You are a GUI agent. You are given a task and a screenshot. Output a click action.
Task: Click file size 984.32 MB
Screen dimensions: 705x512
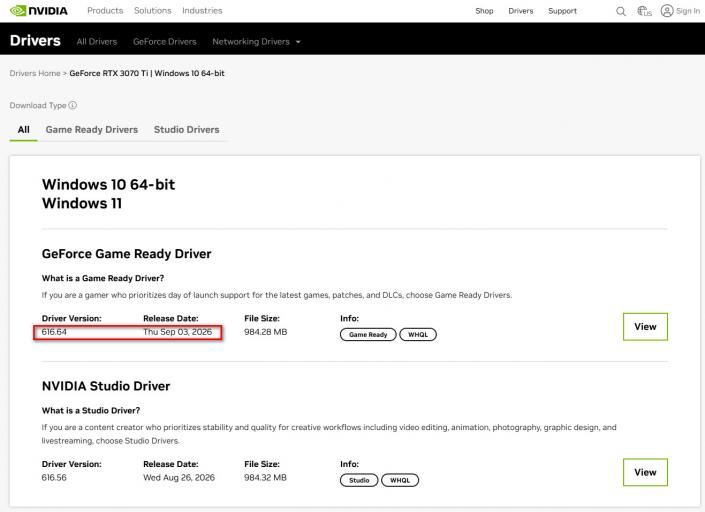[265, 477]
